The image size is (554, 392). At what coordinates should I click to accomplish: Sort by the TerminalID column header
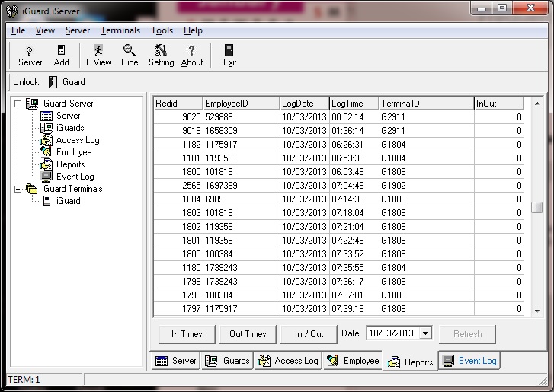pyautogui.click(x=427, y=104)
